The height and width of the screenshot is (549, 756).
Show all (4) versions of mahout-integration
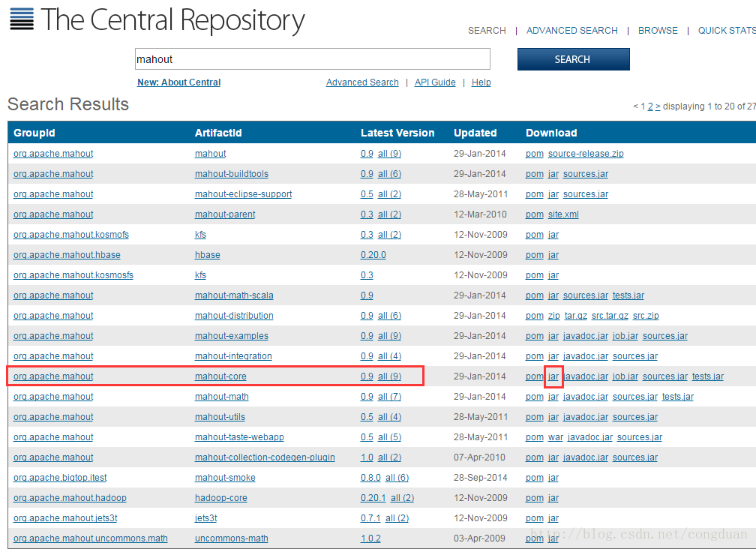coord(389,356)
